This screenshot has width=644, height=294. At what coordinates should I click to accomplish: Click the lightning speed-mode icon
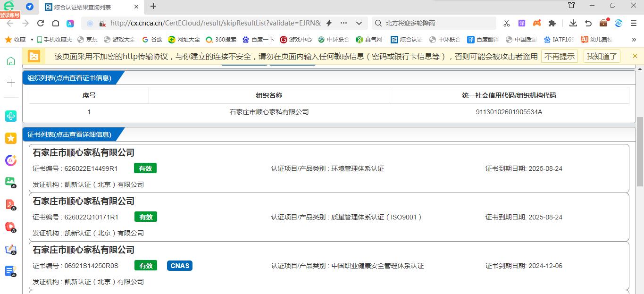(x=329, y=23)
